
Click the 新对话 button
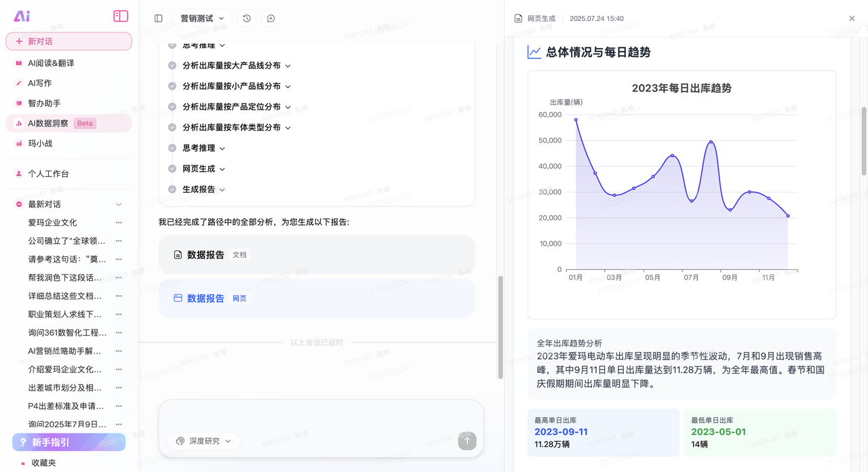(68, 41)
